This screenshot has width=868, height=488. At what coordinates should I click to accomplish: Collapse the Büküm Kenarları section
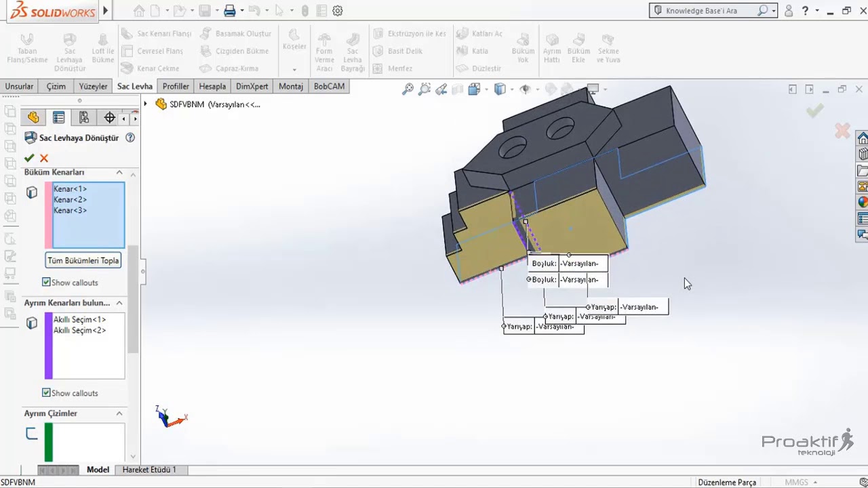119,172
